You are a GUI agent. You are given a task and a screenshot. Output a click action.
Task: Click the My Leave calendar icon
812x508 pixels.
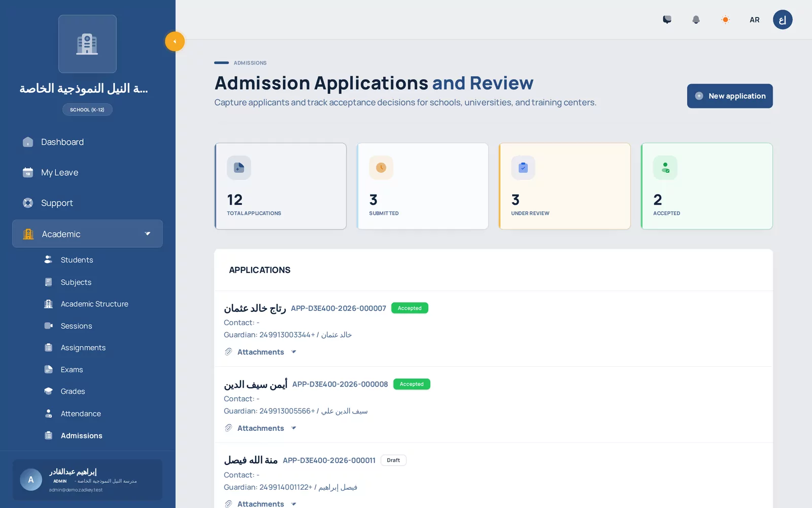tap(28, 173)
